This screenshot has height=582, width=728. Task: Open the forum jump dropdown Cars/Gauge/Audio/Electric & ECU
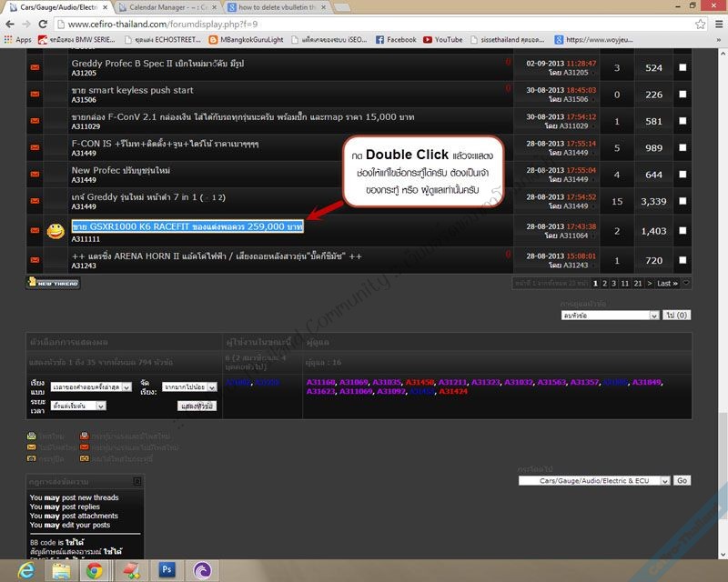point(594,480)
